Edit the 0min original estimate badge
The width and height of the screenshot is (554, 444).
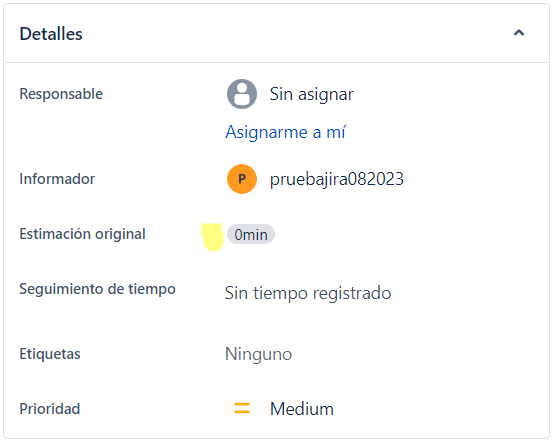click(x=251, y=234)
